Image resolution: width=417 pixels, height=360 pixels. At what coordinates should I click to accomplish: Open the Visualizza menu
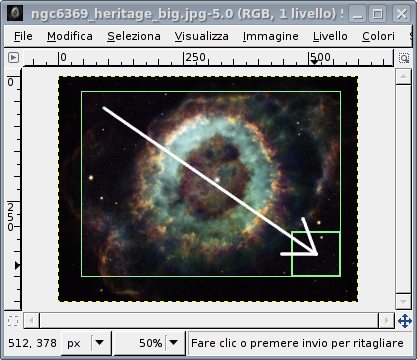coord(202,36)
